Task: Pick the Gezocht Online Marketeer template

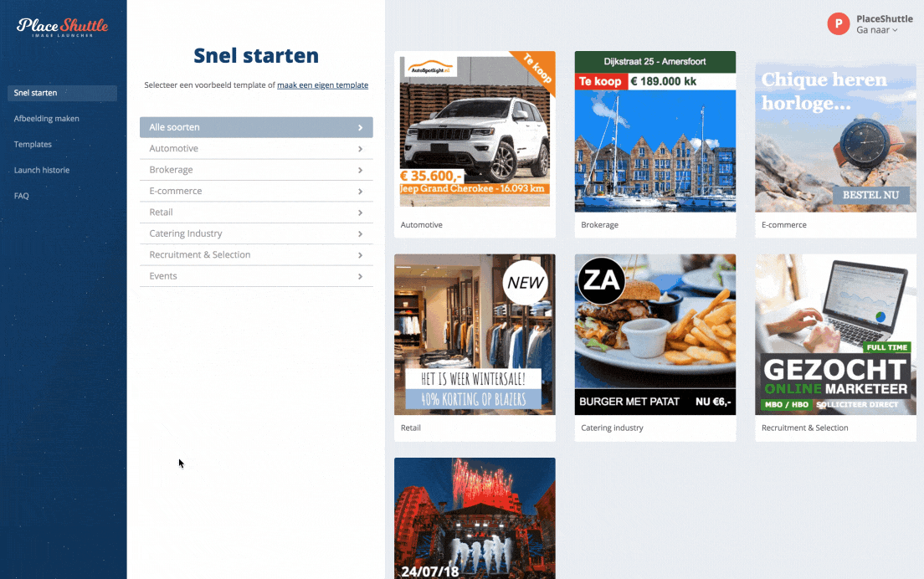Action: tap(835, 335)
